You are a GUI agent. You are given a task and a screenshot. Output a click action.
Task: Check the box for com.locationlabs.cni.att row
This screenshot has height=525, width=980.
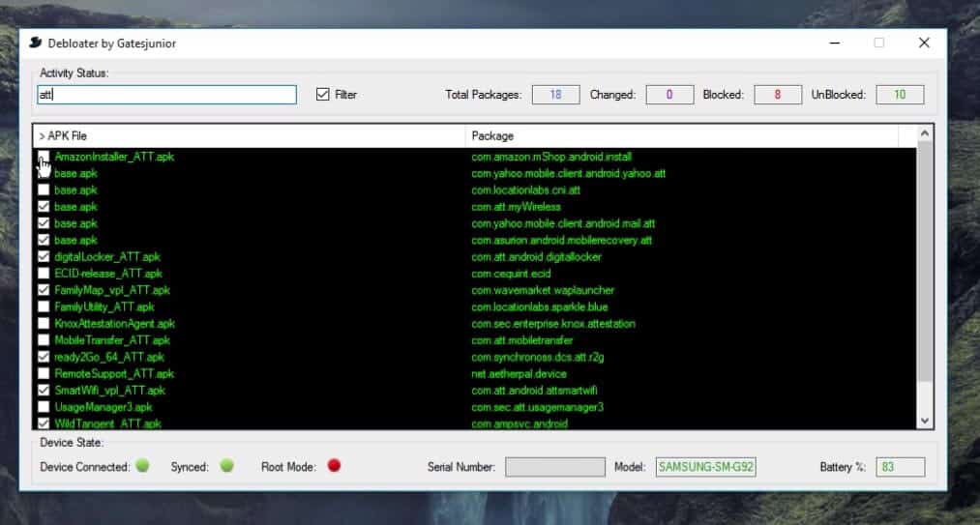click(x=44, y=190)
